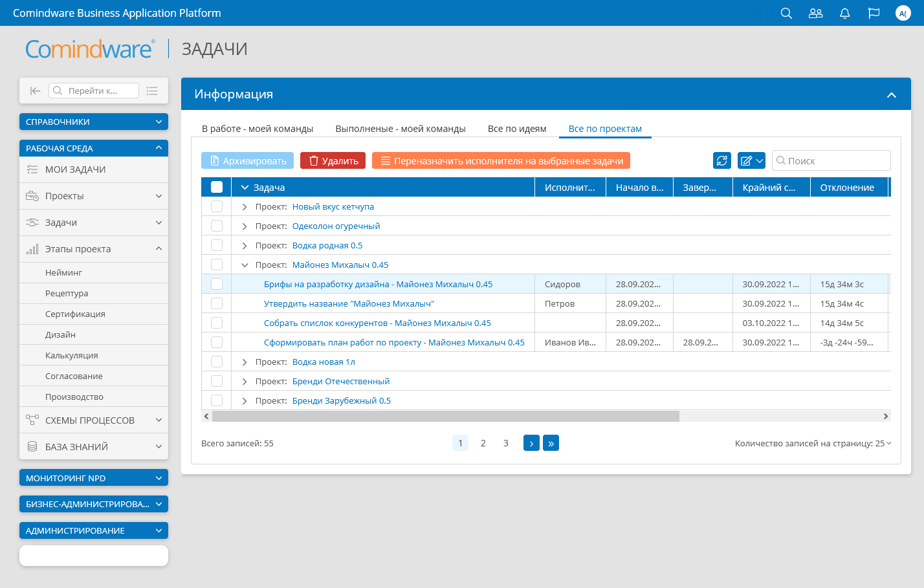
Task: Go to next page arrow button
Action: click(531, 443)
